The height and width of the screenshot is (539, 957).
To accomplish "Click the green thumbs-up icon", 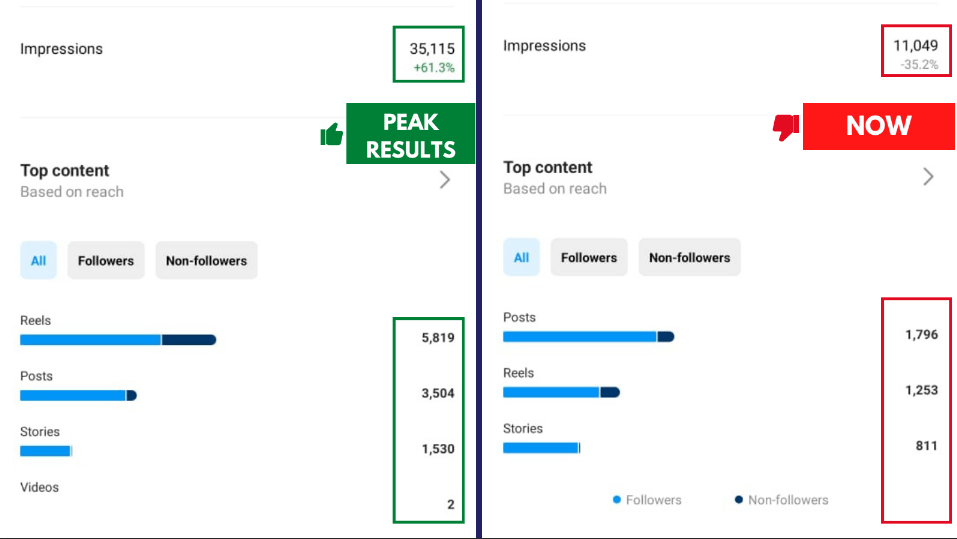I will [332, 134].
